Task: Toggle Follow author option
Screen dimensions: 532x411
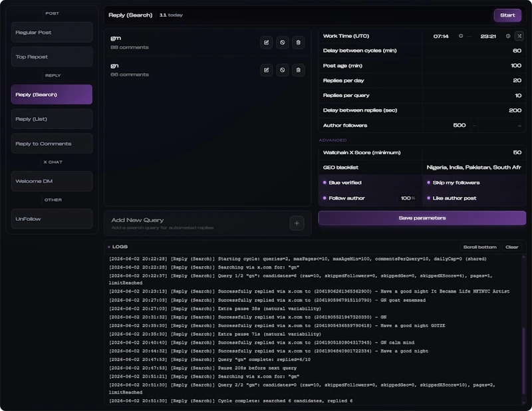Action: click(x=346, y=198)
